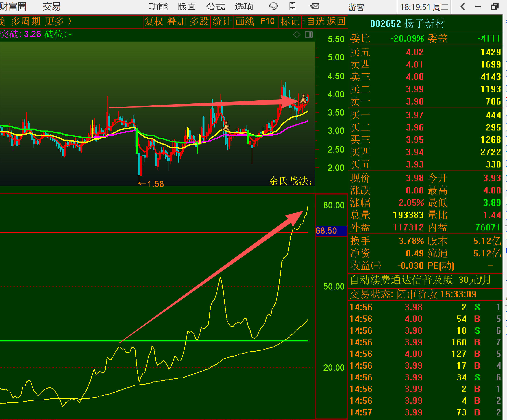Open the 选项 menu
This screenshot has height=420, width=507.
(244, 7)
